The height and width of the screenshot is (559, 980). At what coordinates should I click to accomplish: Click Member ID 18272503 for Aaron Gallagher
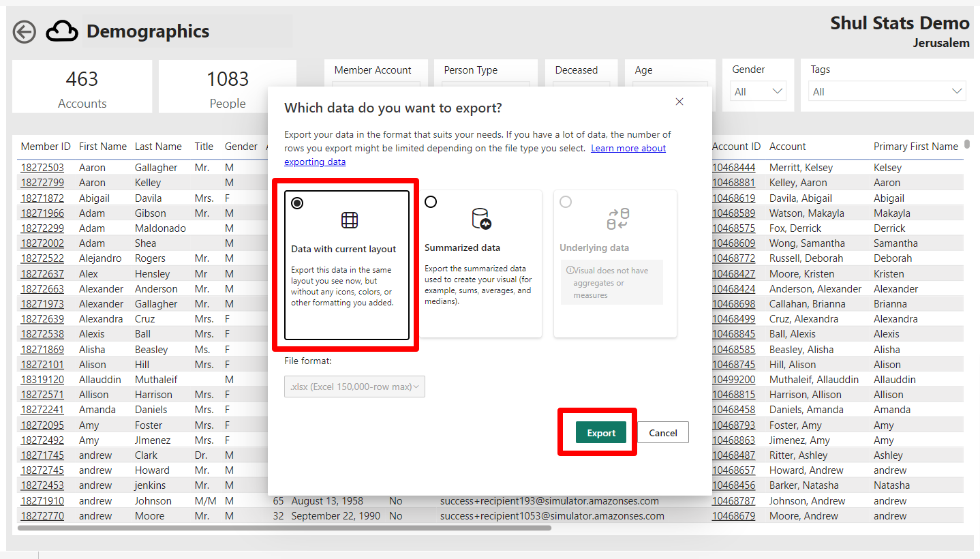pos(46,167)
